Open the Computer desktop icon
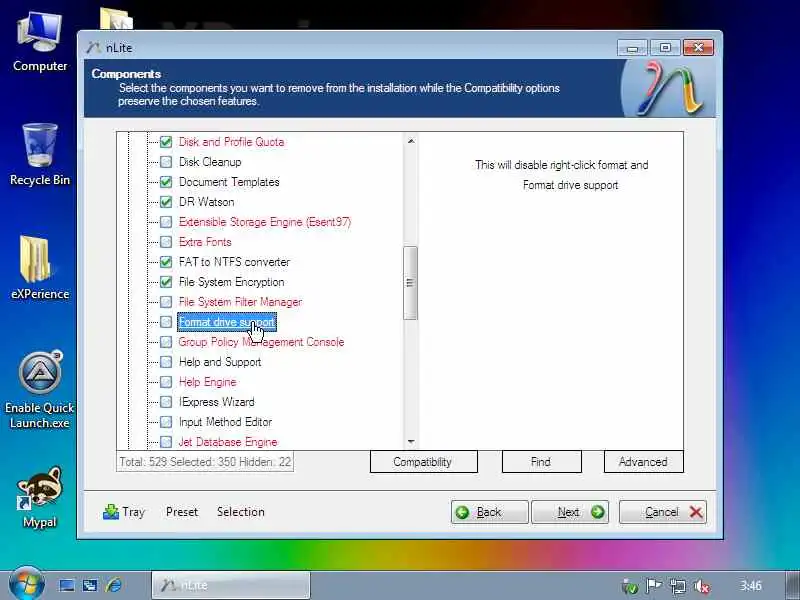 click(40, 42)
